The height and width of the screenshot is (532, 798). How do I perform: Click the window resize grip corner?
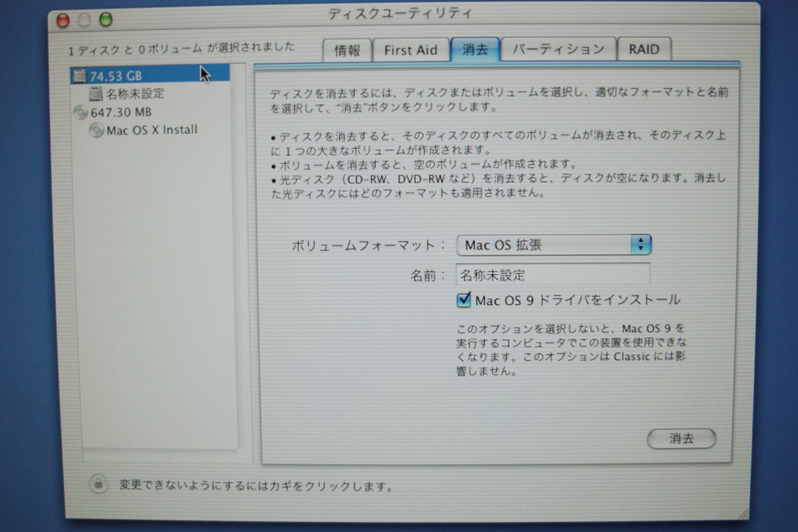click(743, 512)
